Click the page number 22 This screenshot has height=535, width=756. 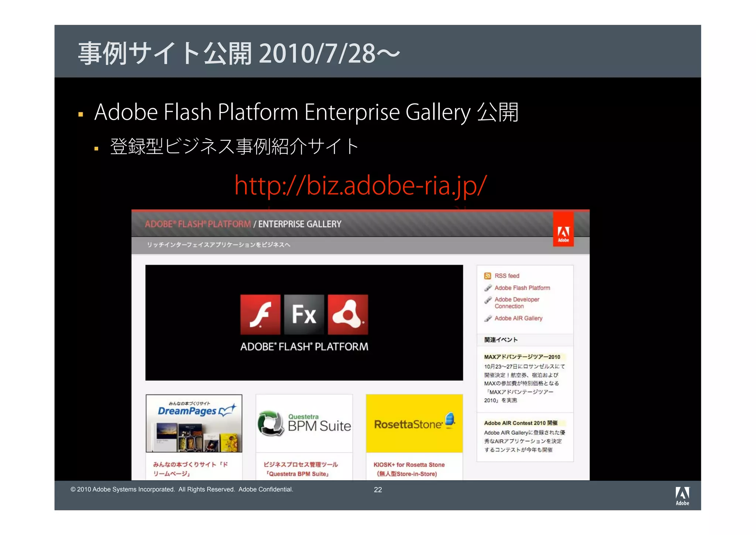coord(378,490)
